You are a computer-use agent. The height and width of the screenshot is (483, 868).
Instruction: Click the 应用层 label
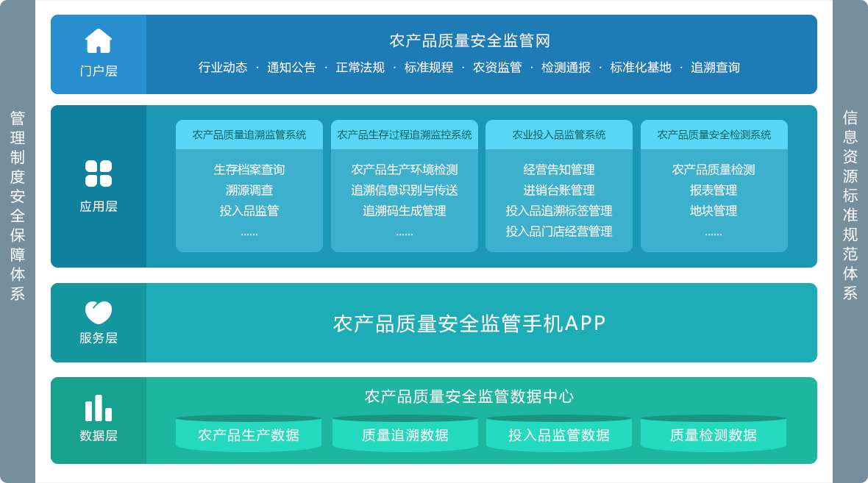coord(99,207)
